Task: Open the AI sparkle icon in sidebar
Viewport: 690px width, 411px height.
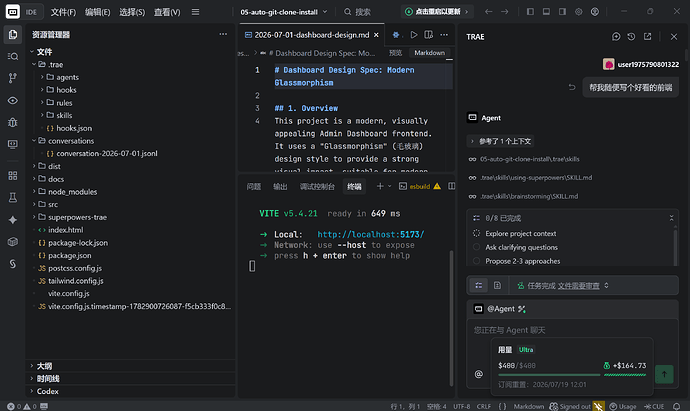Action: [x=13, y=220]
